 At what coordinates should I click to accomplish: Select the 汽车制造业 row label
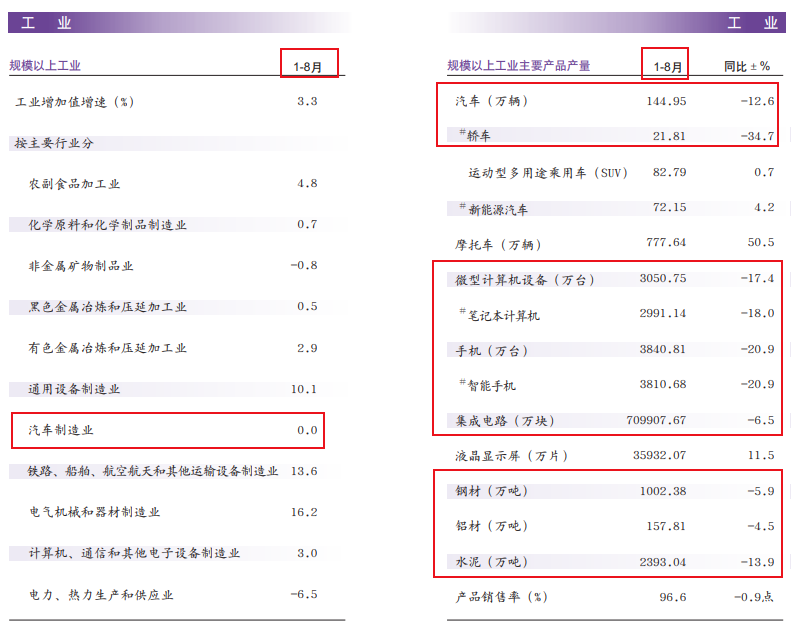tap(61, 430)
